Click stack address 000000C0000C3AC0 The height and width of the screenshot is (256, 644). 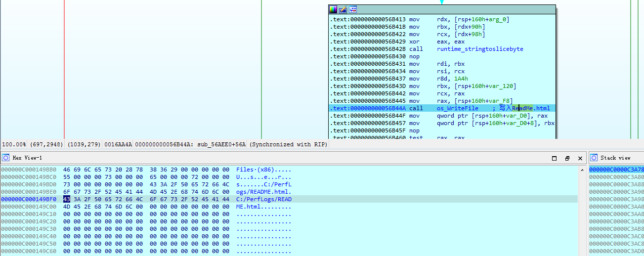tap(616, 236)
